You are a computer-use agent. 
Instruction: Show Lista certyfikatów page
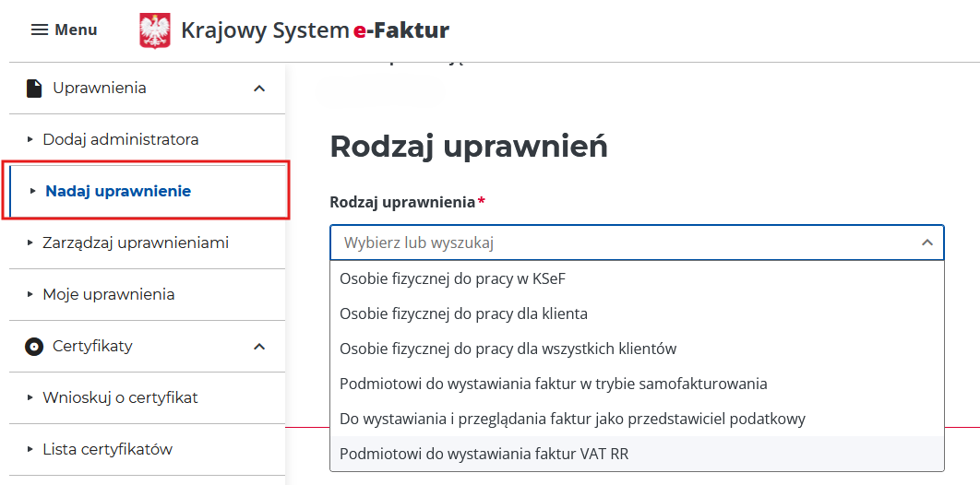point(107,450)
